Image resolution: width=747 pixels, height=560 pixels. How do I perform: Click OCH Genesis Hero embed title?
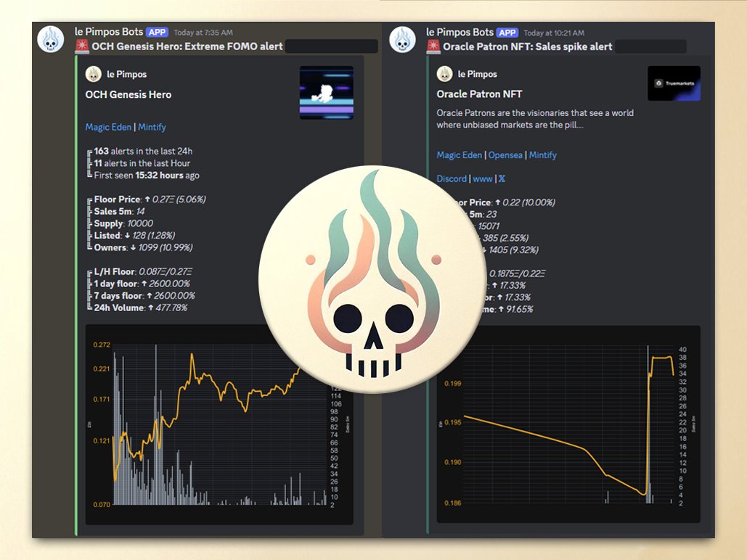pos(128,95)
